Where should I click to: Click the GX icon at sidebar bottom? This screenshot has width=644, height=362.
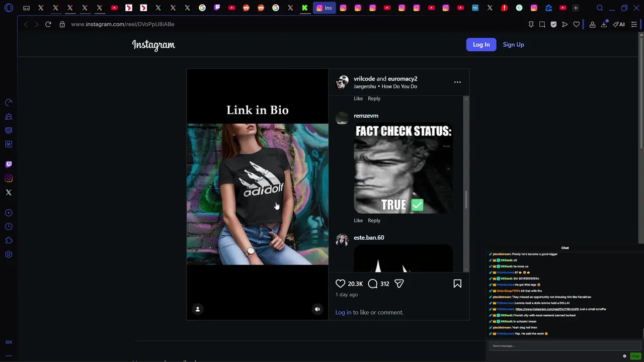(x=9, y=342)
